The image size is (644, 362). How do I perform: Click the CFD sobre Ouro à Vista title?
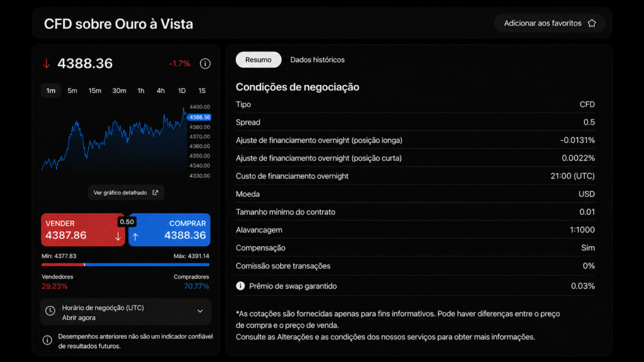coord(118,24)
